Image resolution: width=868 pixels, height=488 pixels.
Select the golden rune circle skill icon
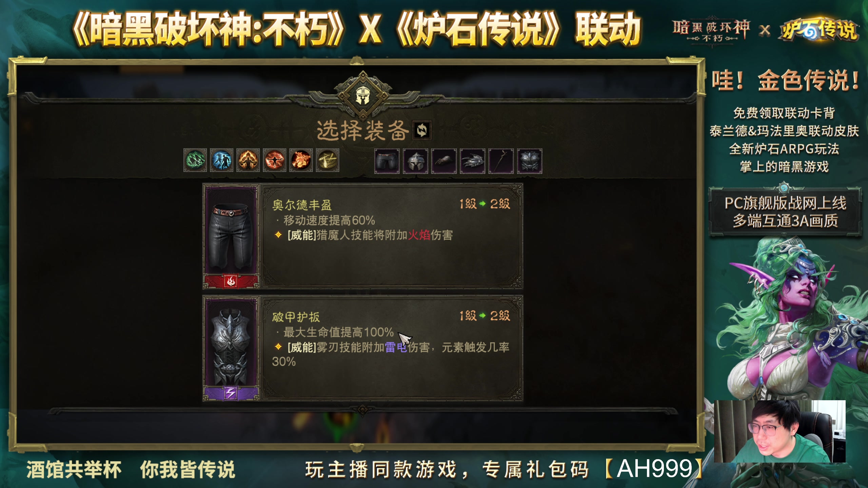click(328, 160)
